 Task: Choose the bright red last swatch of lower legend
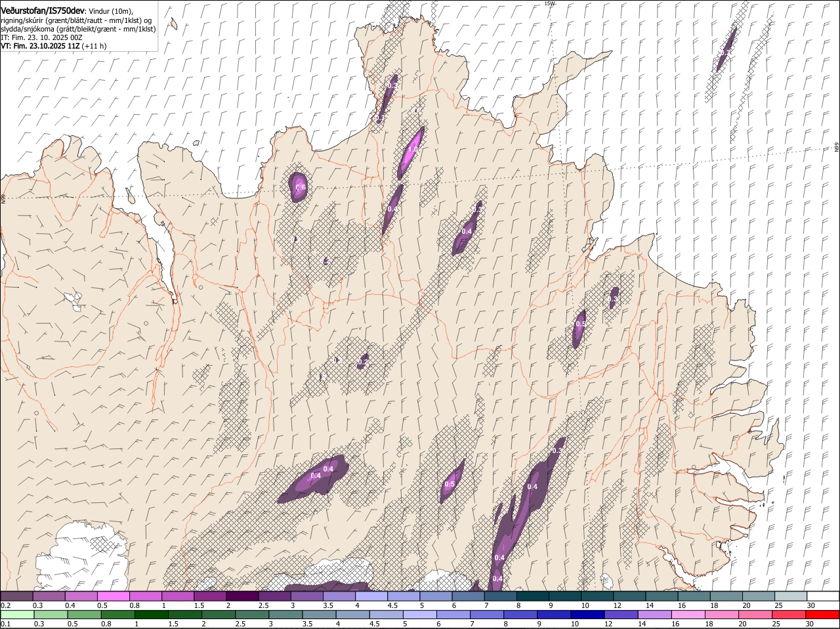823,615
